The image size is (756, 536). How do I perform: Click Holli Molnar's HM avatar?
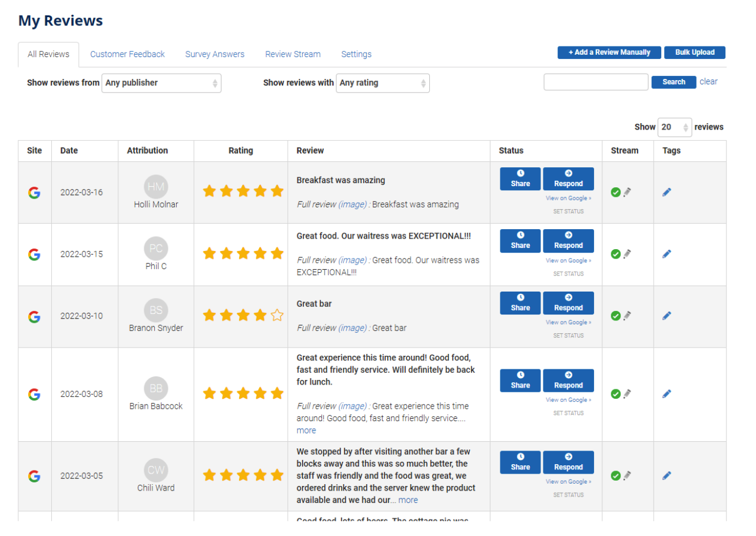point(156,187)
